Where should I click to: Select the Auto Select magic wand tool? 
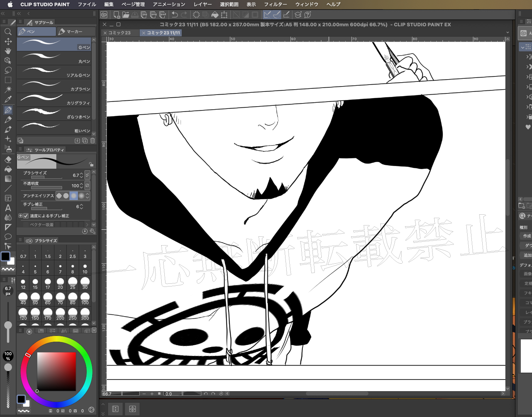(x=8, y=90)
